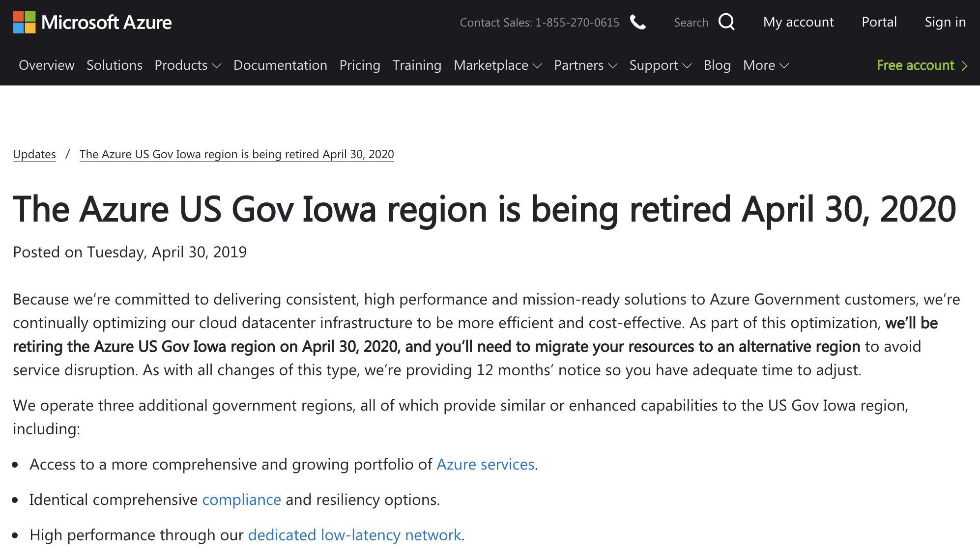
Task: Expand the Support dropdown menu
Action: pos(660,65)
